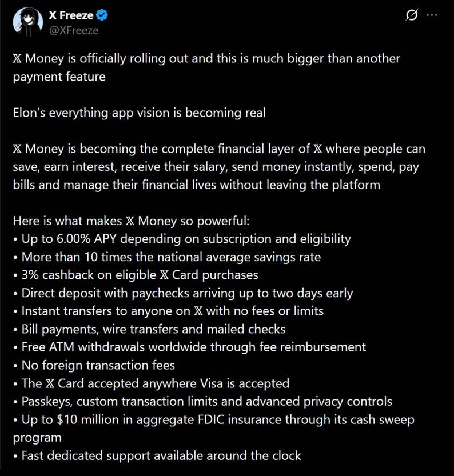Click the 'Elon's everything app vision' sentence

pyautogui.click(x=139, y=113)
